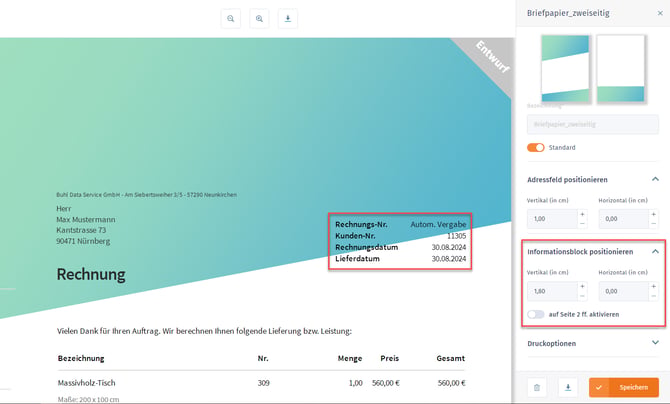
Task: Decrease Informationsblock Horizontal value
Action: pyautogui.click(x=653, y=296)
